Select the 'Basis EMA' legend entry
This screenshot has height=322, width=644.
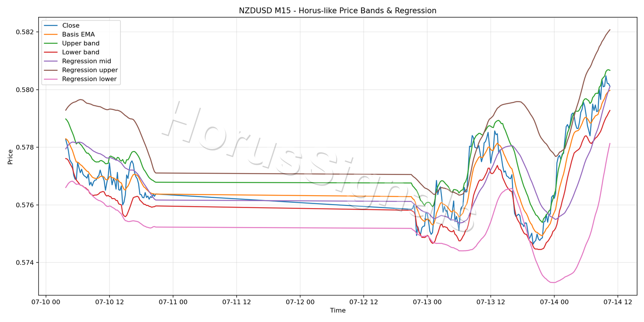70,35
